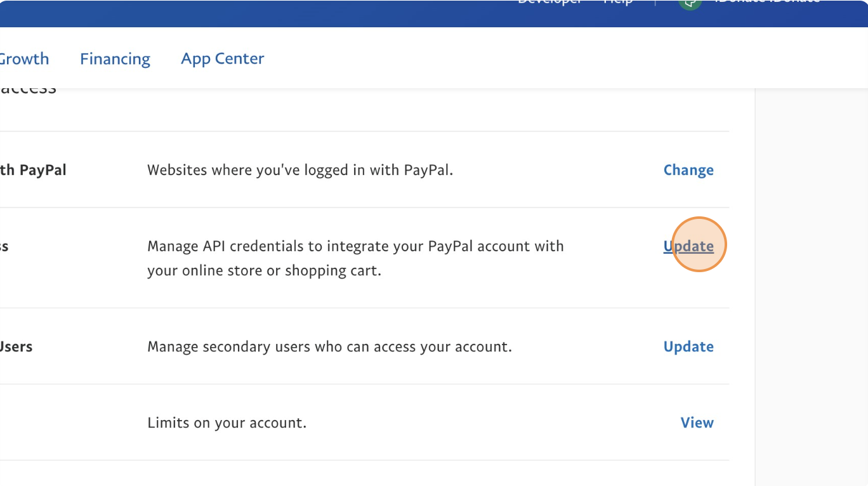Click the manage secondary users description text
Viewport: 868px width, 486px height.
click(330, 346)
